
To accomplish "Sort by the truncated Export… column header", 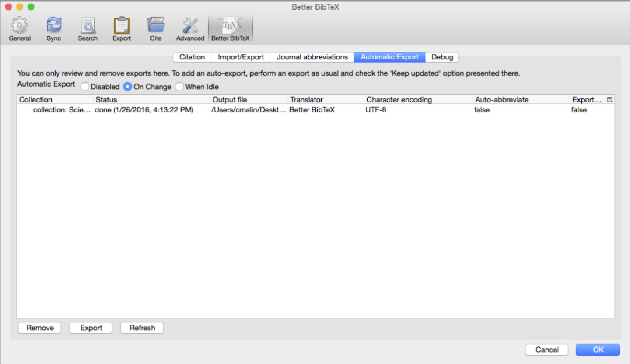I will pos(588,100).
